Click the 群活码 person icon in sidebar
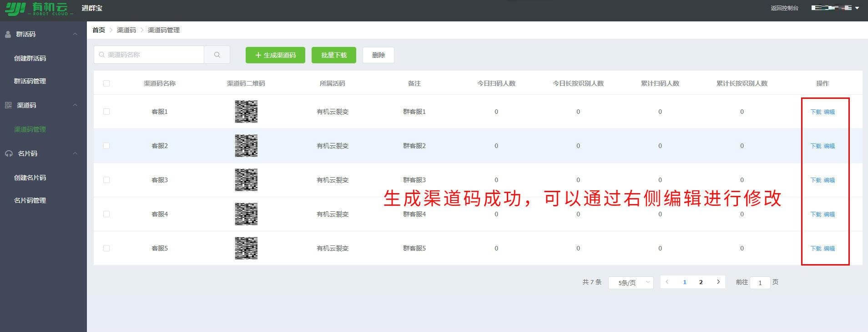 pyautogui.click(x=8, y=34)
